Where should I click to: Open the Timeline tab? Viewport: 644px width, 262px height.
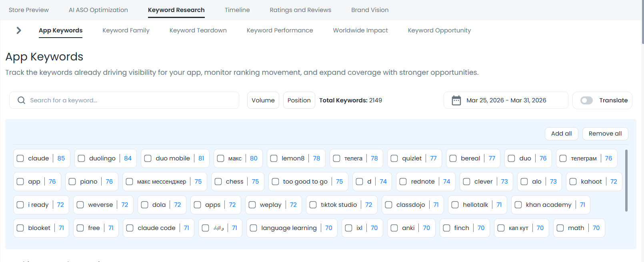[237, 10]
